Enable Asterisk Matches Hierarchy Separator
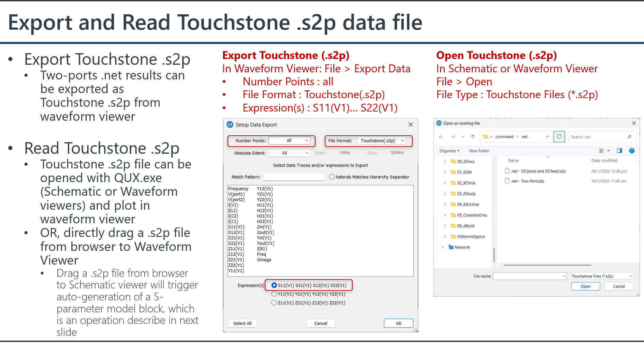Screen dimensions: 644x344 tap(332, 177)
